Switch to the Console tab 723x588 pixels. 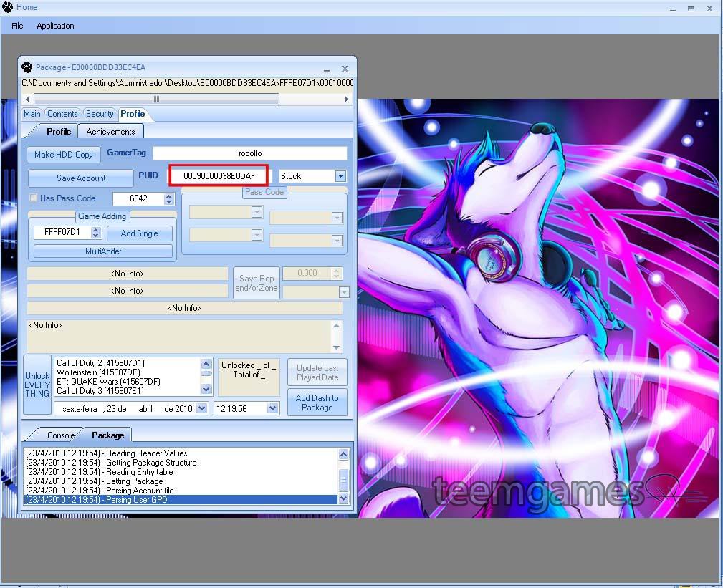(59, 435)
